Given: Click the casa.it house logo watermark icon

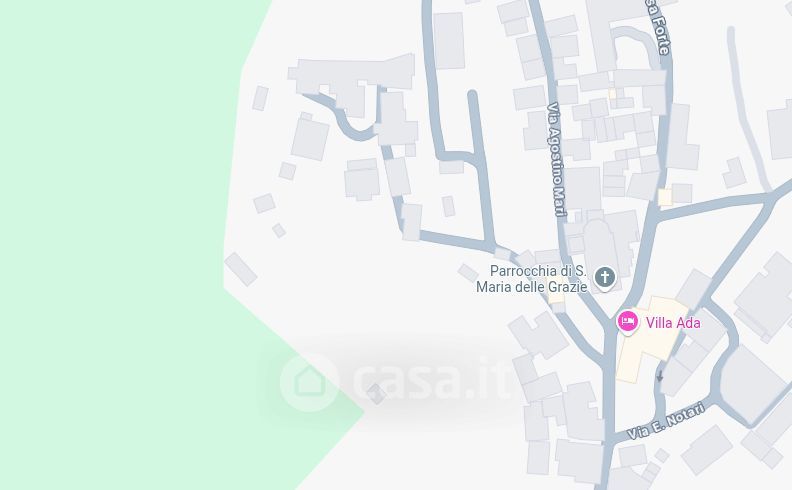Looking at the screenshot, I should [309, 382].
